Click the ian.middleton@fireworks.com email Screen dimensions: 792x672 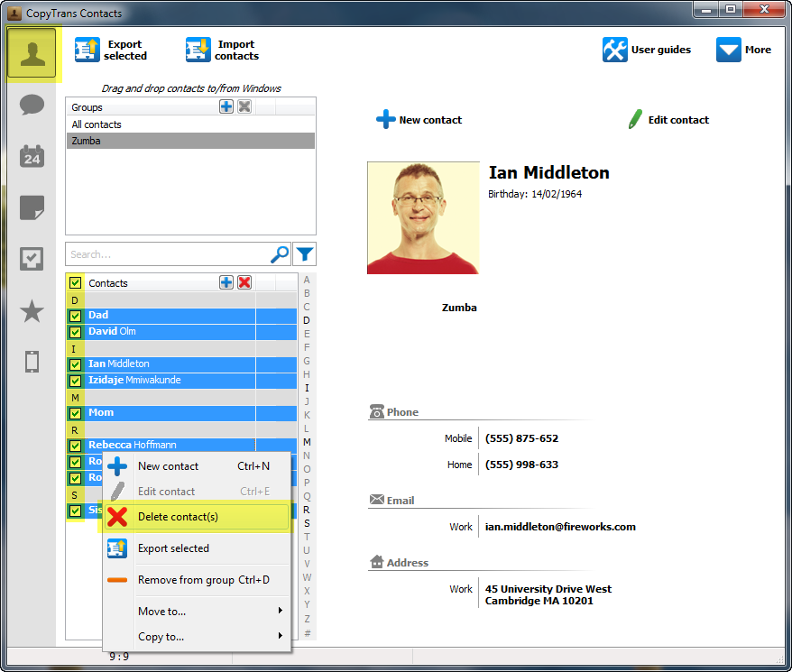[560, 527]
